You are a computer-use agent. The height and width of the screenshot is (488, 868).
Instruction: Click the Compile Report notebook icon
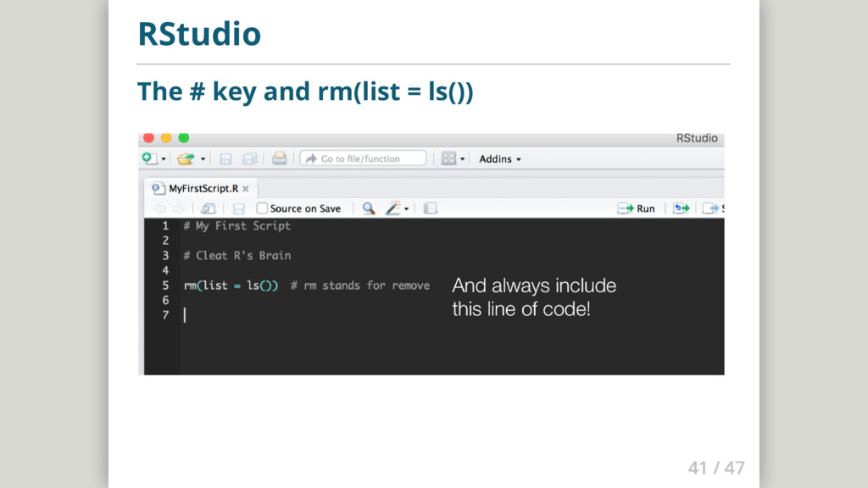click(x=430, y=208)
